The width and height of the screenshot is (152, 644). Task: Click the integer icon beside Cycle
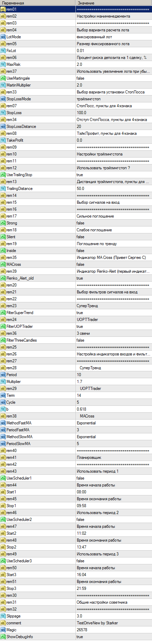[3, 402]
